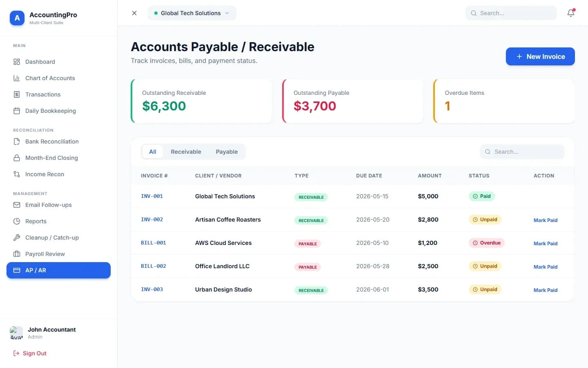Mark INV-002 Artisan Coffee Roasters as paid

click(546, 220)
